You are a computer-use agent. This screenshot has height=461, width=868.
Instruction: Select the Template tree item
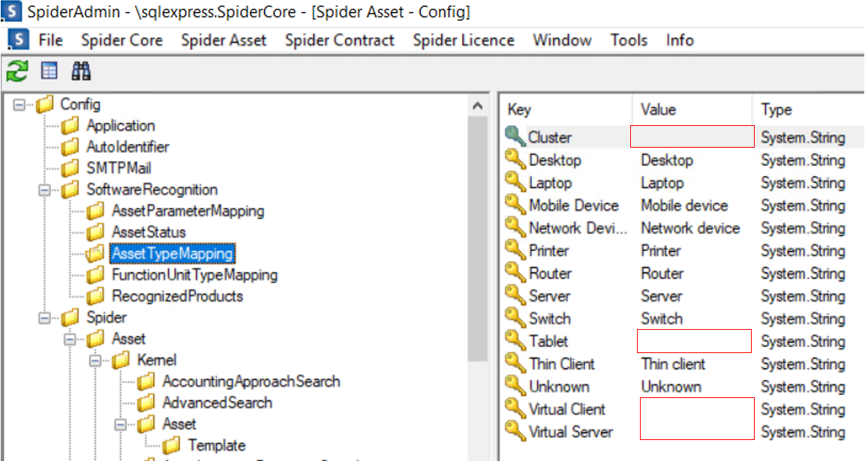click(x=217, y=445)
